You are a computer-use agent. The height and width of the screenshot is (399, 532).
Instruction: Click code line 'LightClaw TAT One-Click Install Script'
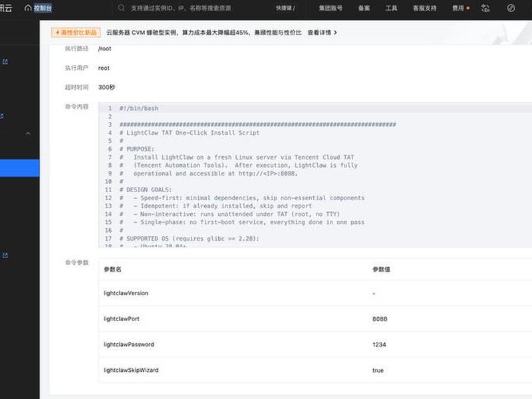point(190,132)
